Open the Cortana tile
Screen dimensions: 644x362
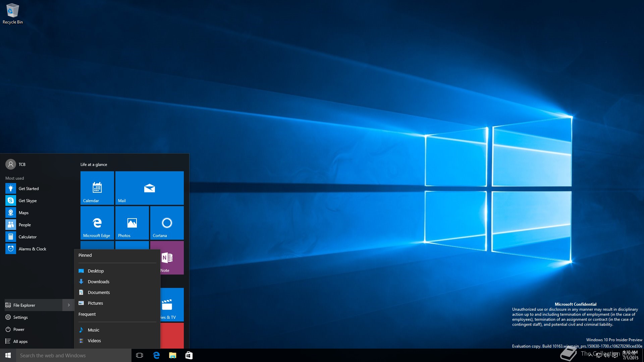pos(167,223)
